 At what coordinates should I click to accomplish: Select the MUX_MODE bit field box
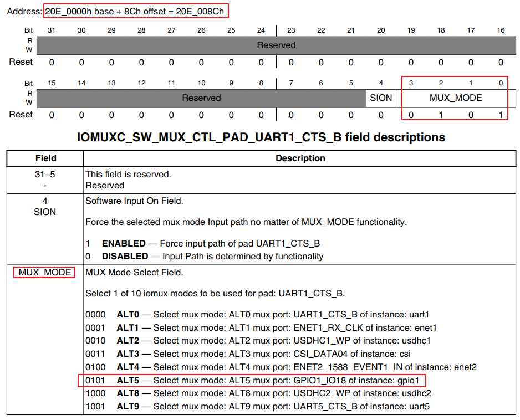pyautogui.click(x=456, y=98)
